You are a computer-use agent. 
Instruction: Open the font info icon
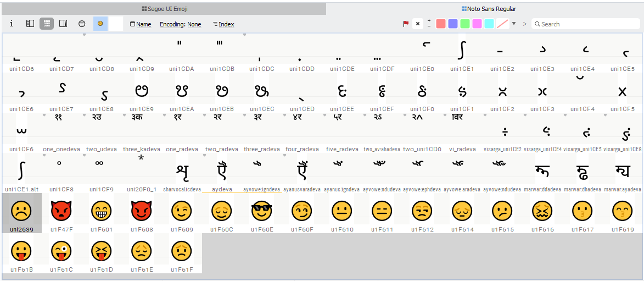click(x=12, y=24)
